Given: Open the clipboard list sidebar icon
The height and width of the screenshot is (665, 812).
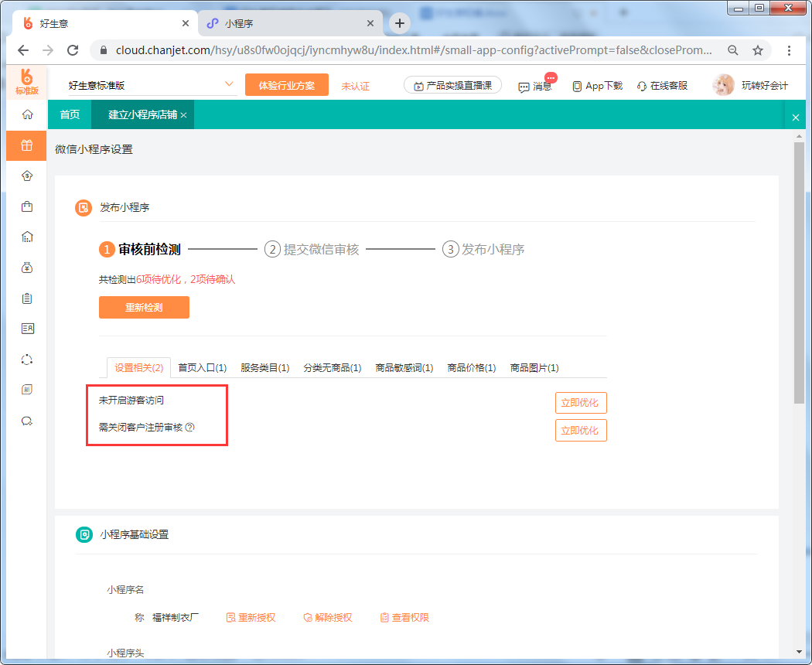Looking at the screenshot, I should [x=27, y=298].
